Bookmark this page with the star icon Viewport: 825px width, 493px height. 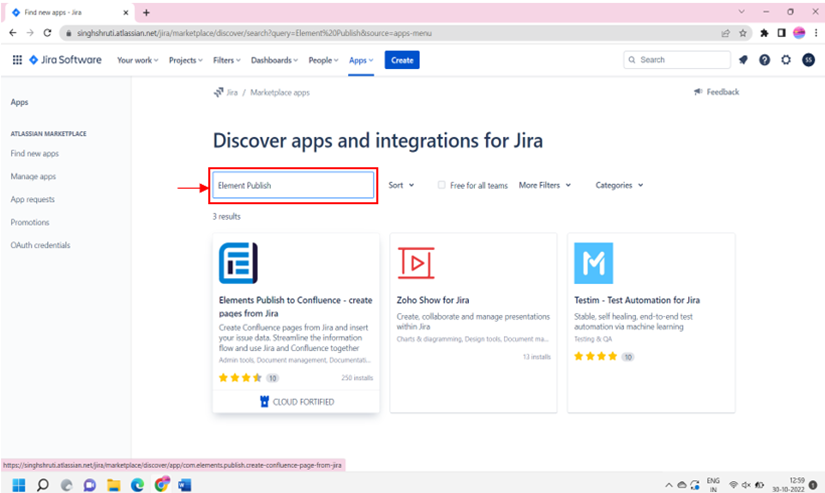coord(743,32)
